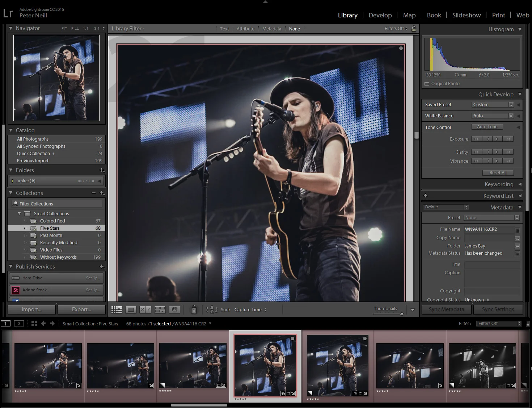
Task: Add new folder with Folders plus icon
Action: [x=102, y=170]
